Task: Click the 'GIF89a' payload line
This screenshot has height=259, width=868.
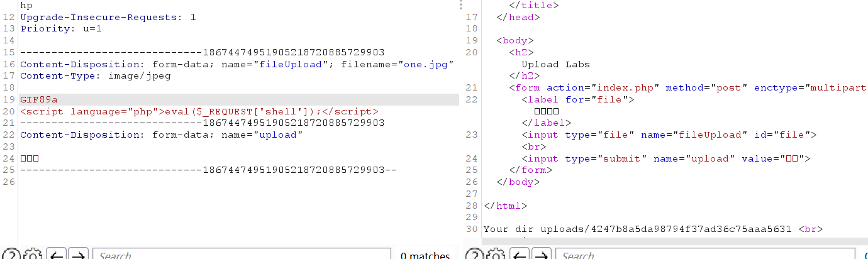Action: click(39, 100)
